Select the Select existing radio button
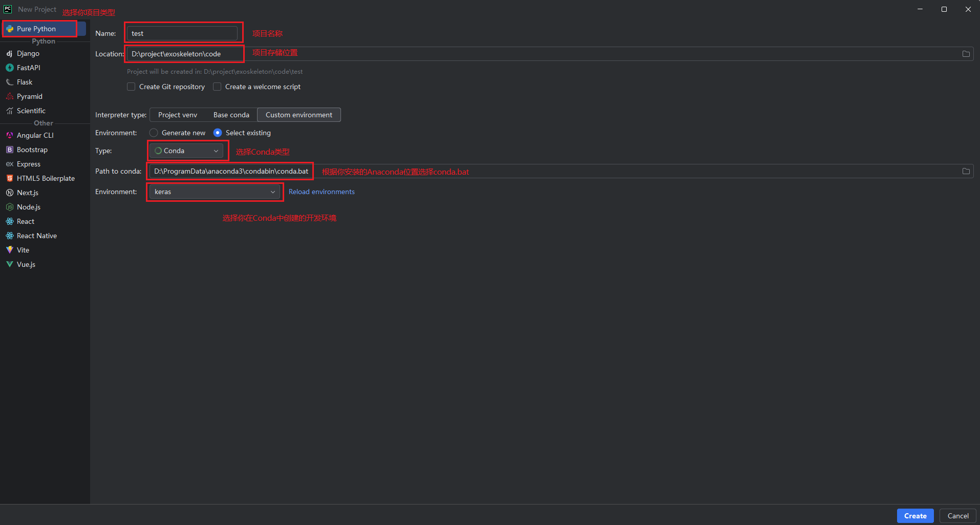 tap(218, 133)
